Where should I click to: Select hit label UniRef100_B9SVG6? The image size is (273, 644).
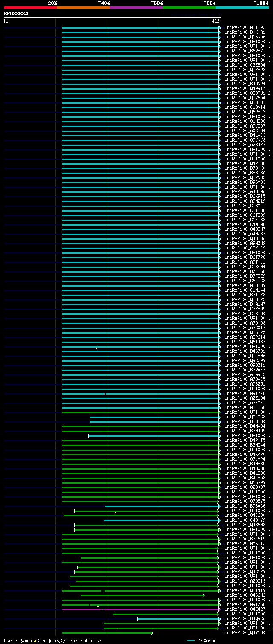pyautogui.click(x=245, y=506)
